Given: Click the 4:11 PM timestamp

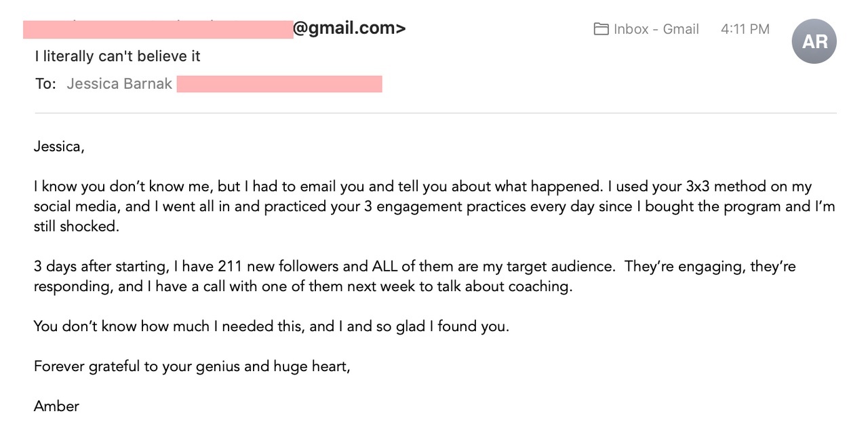Looking at the screenshot, I should tap(745, 29).
